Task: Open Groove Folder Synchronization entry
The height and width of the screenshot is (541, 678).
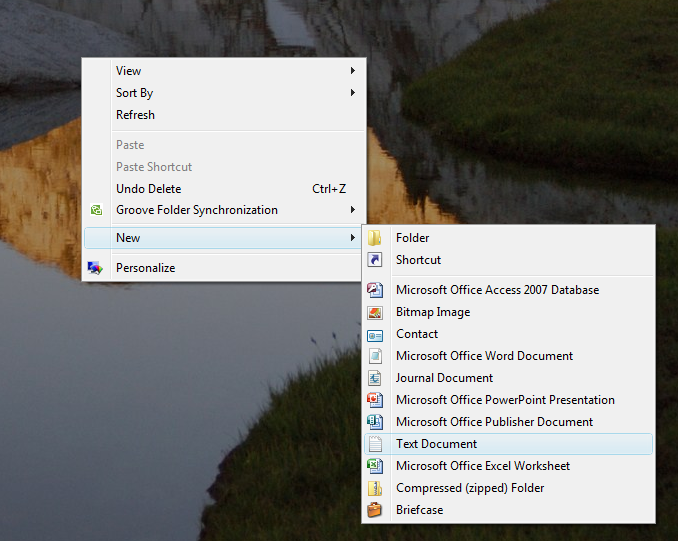Action: point(224,210)
